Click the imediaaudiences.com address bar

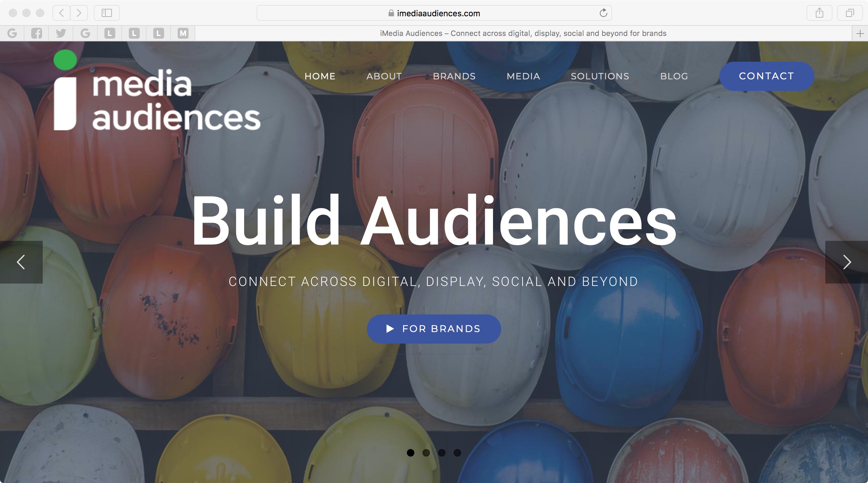(434, 13)
